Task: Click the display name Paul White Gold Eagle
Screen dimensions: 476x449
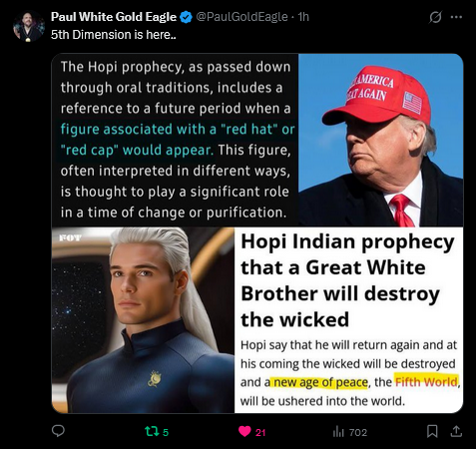Action: (x=114, y=17)
